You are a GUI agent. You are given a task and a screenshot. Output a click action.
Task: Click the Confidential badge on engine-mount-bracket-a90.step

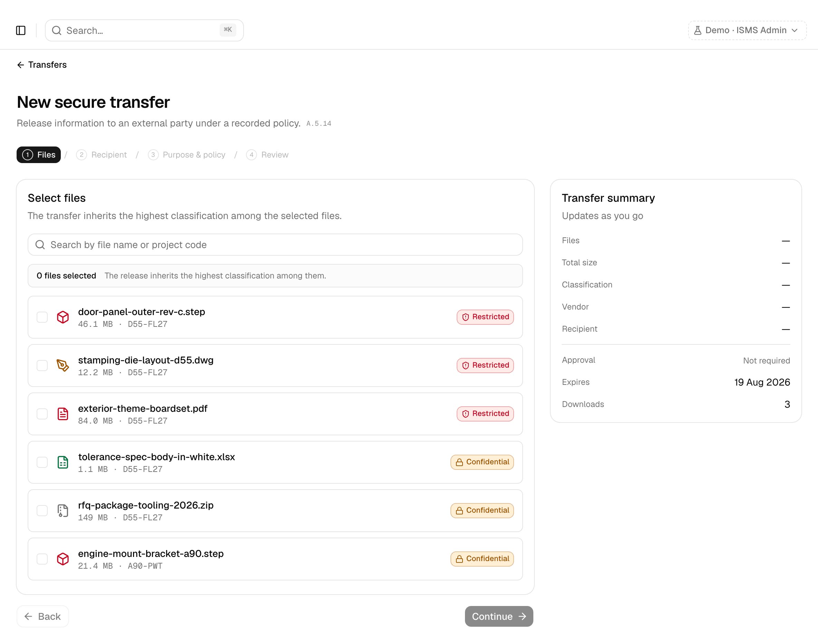tap(482, 559)
